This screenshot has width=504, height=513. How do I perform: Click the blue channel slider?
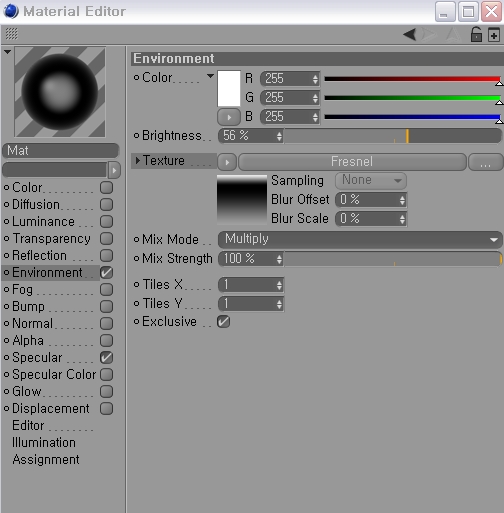[413, 117]
